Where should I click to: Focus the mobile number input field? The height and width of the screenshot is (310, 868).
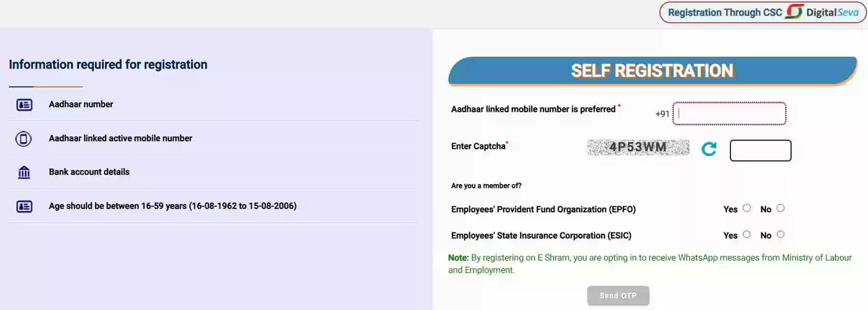coord(729,114)
